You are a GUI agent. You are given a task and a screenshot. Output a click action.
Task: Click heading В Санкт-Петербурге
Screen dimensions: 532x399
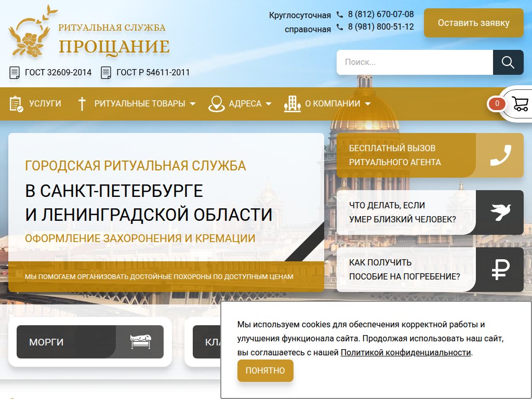pyautogui.click(x=114, y=191)
